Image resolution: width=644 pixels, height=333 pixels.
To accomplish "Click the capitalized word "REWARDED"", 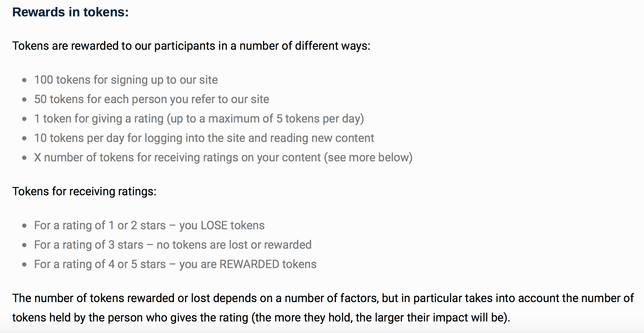I will pyautogui.click(x=249, y=264).
